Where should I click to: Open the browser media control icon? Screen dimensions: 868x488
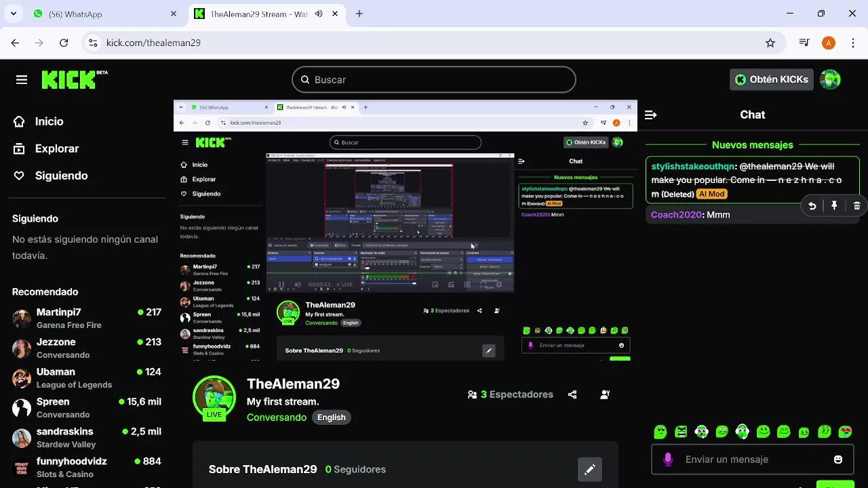click(805, 43)
